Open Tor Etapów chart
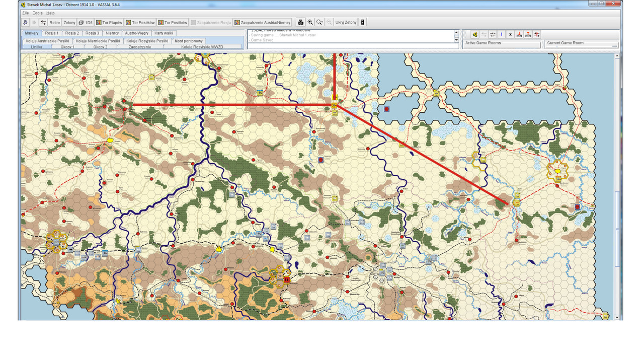 tap(109, 22)
